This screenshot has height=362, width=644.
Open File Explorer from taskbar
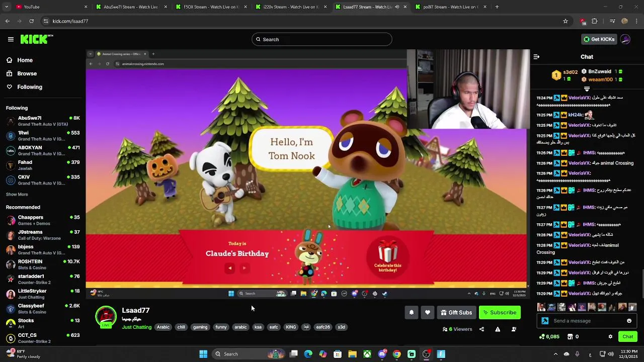(353, 354)
